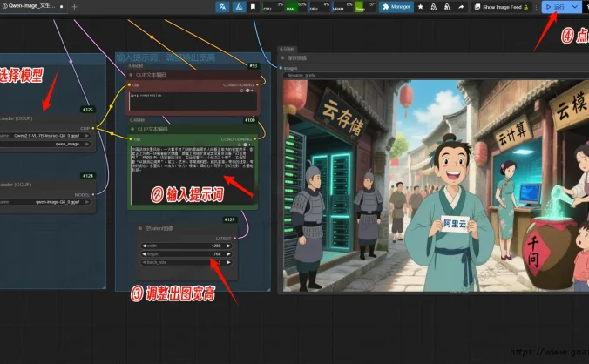Click next arrow on qwen-image-Q8_0.gguf selector
Screen dimensions: 589x364
[x=87, y=202]
